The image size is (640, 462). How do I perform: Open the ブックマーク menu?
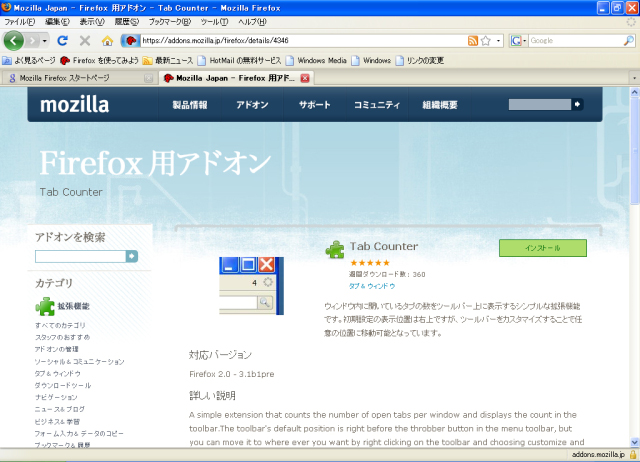pos(169,22)
